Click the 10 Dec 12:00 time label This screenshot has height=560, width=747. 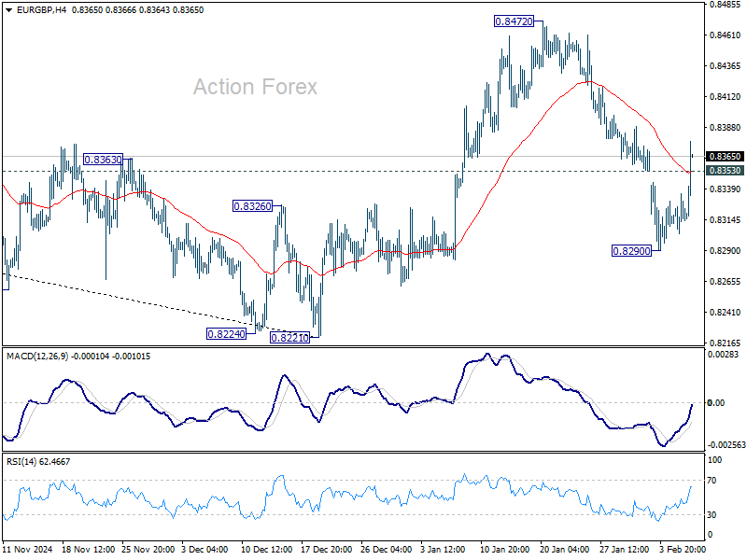point(266,549)
